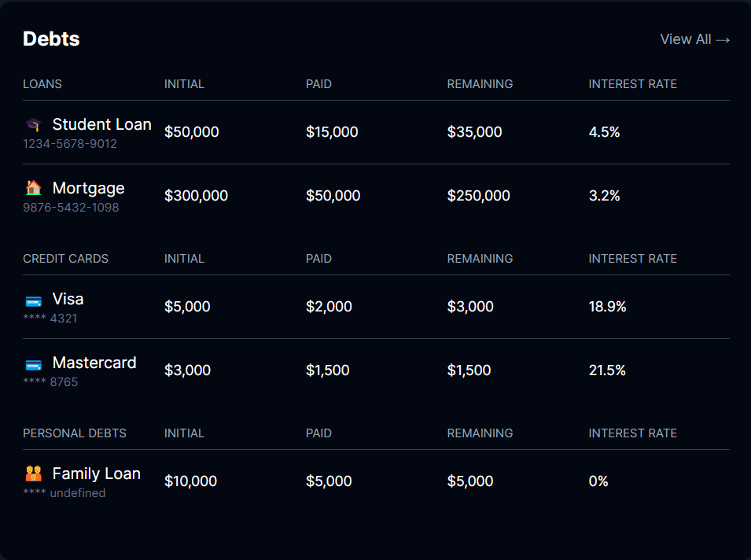Click the arrow icon in View All
Image resolution: width=751 pixels, height=560 pixels.
(723, 39)
